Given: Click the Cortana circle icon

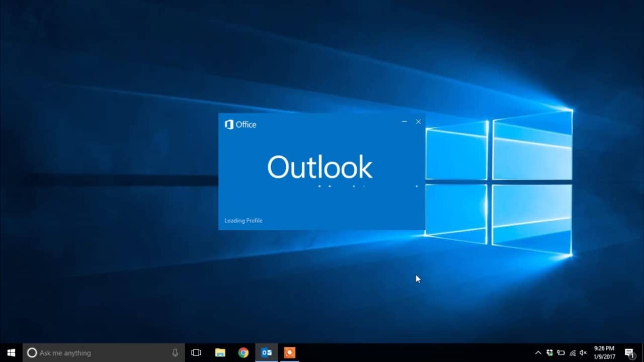Looking at the screenshot, I should coord(33,352).
